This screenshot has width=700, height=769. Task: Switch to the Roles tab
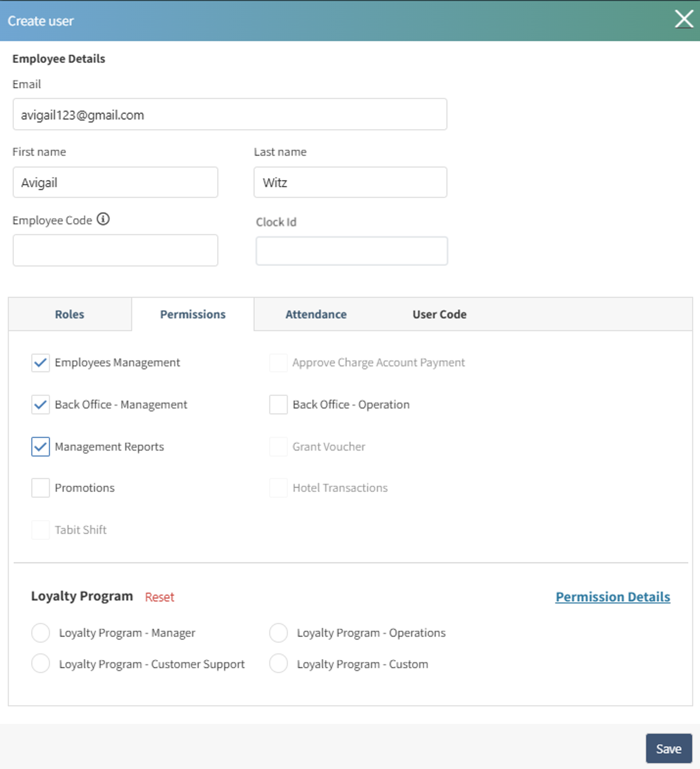pos(69,314)
